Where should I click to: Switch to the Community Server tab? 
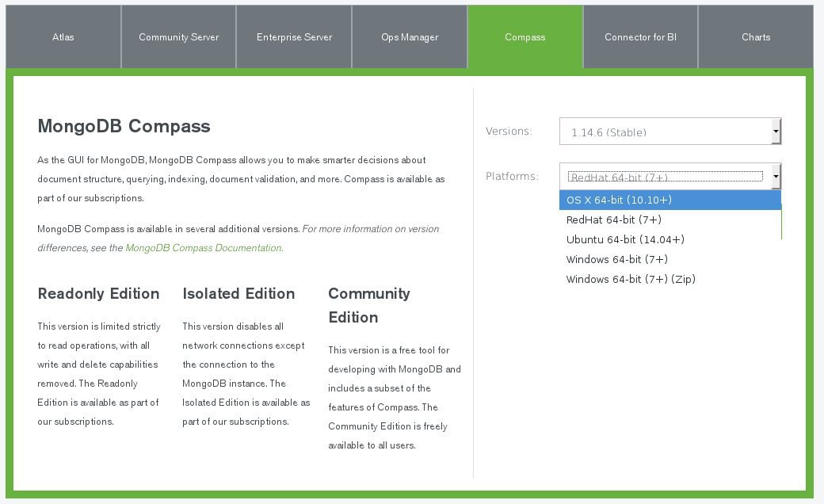point(179,36)
